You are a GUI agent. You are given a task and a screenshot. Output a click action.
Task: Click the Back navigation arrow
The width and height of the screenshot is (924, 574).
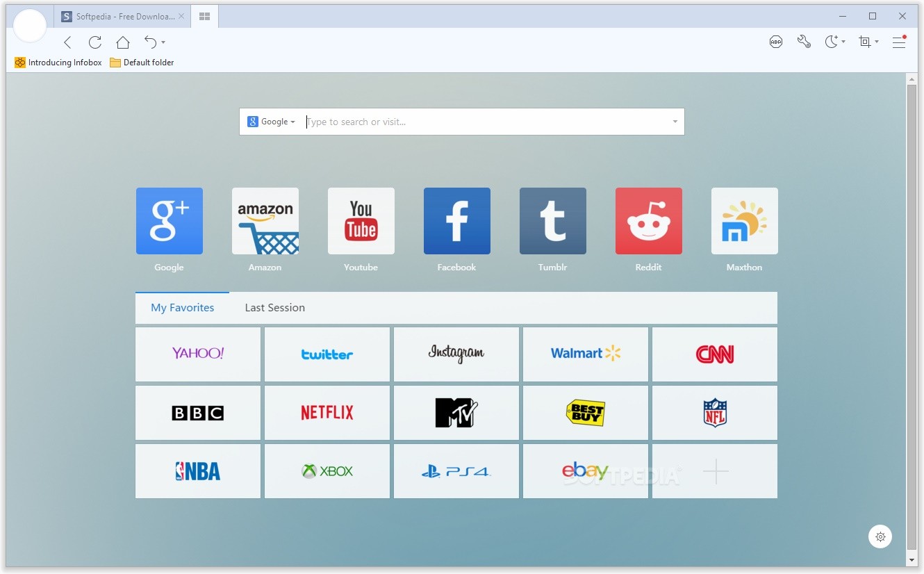(67, 42)
